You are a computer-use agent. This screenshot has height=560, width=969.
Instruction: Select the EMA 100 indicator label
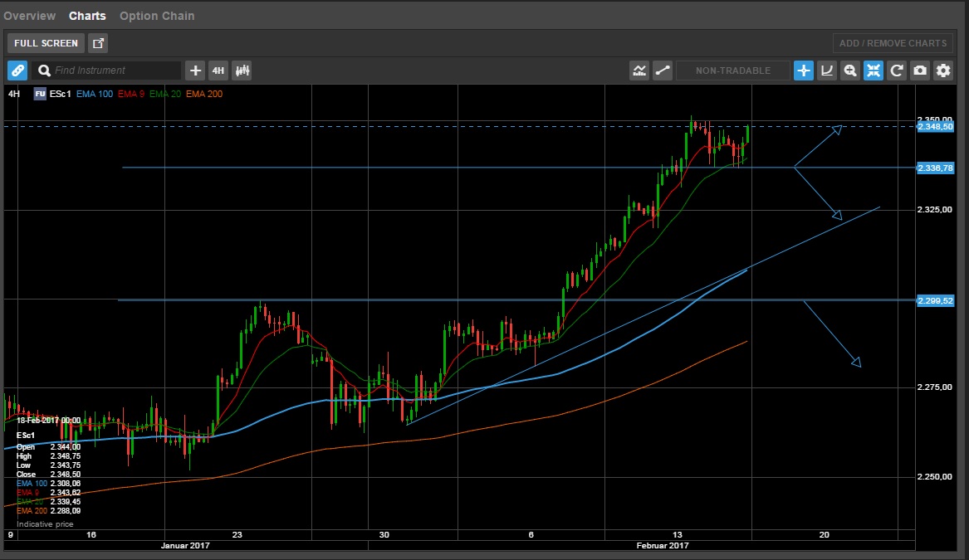(95, 94)
